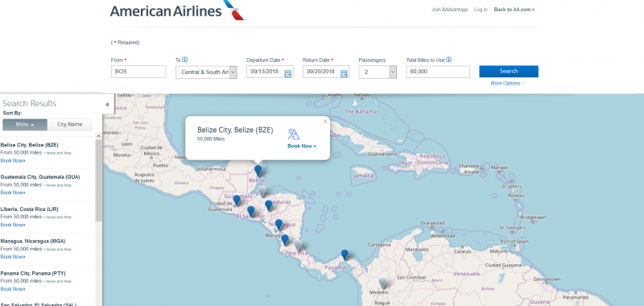Select the blue pin on Honduras
The width and height of the screenshot is (644, 306).
[269, 206]
